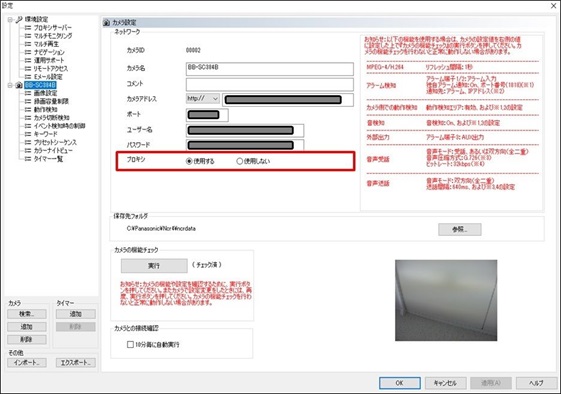Confirm settings with the OK button

[400, 383]
